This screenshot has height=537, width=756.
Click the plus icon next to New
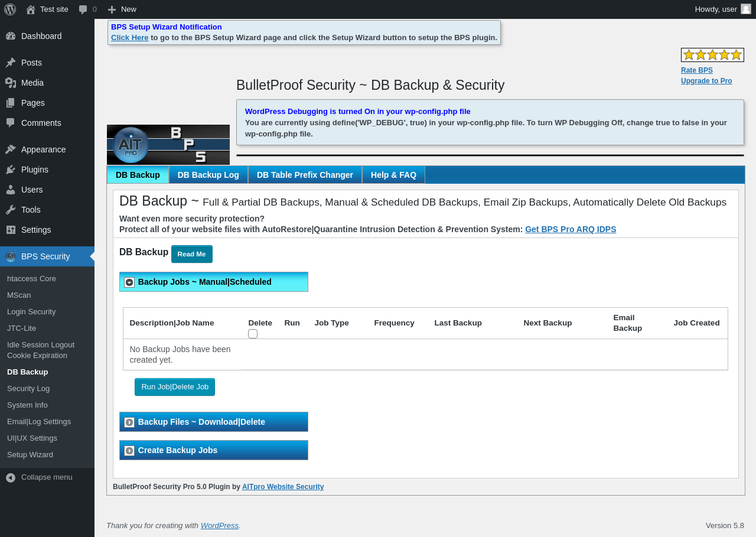[112, 9]
